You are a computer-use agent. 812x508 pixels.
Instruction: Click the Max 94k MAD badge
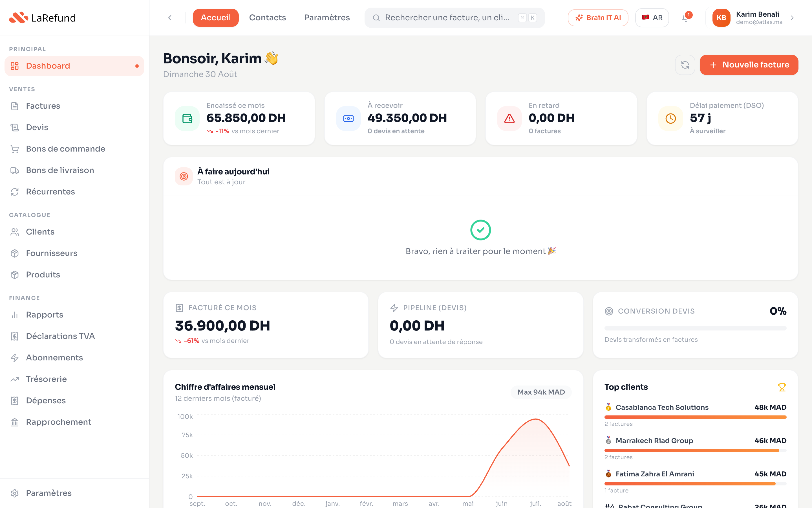click(541, 392)
